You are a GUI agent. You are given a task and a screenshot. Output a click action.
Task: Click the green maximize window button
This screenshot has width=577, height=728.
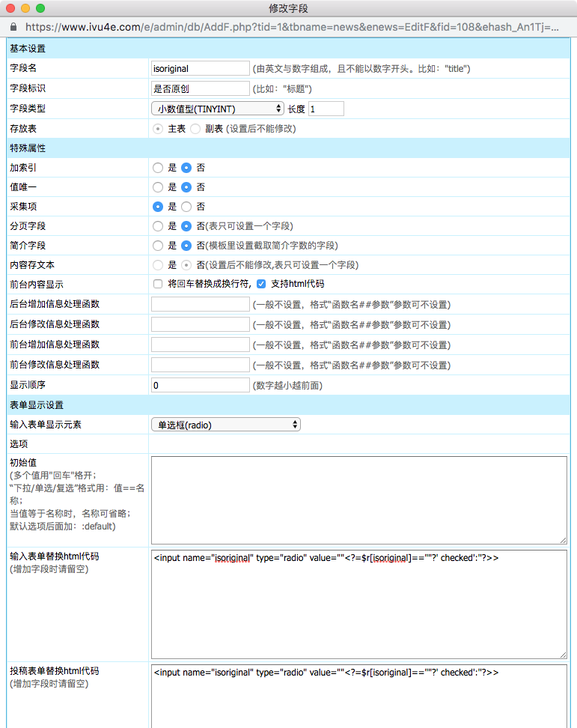tap(40, 8)
